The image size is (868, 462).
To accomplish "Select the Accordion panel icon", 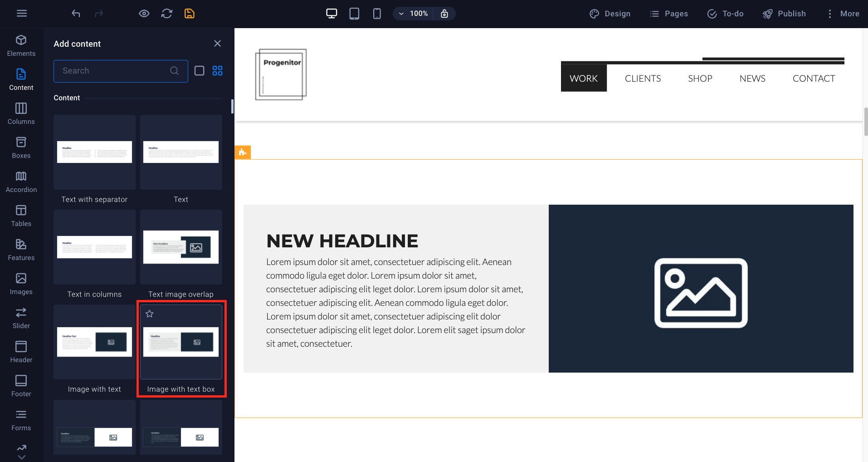I will (21, 181).
